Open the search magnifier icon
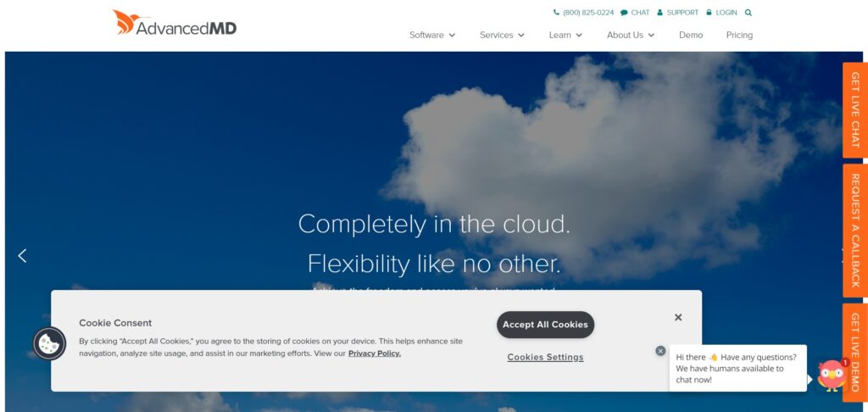This screenshot has width=868, height=412. 748,12
